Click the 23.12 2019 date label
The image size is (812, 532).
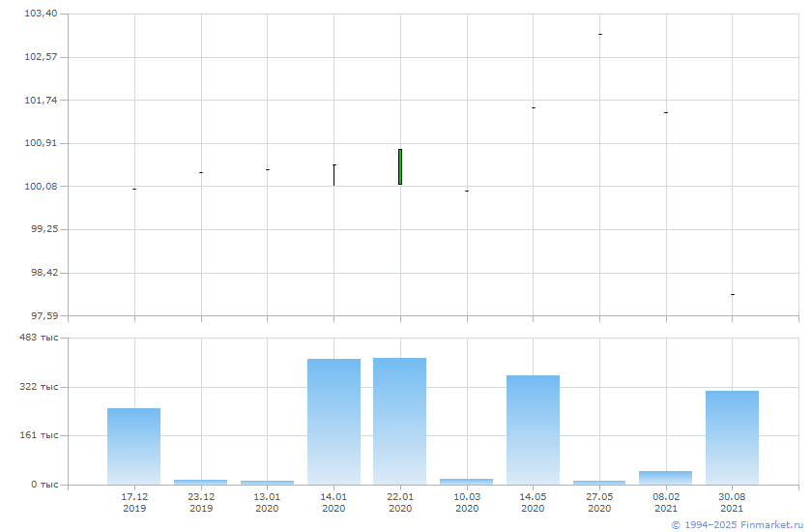[x=201, y=502]
